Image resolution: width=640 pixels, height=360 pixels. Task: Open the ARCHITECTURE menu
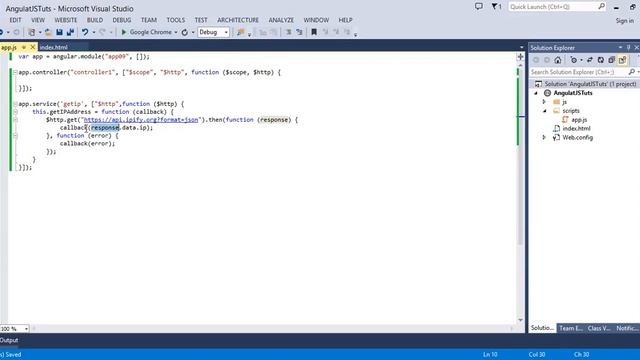[x=238, y=20]
